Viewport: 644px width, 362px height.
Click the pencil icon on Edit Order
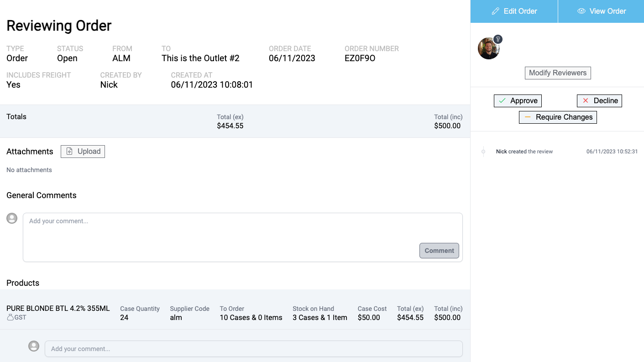point(496,11)
